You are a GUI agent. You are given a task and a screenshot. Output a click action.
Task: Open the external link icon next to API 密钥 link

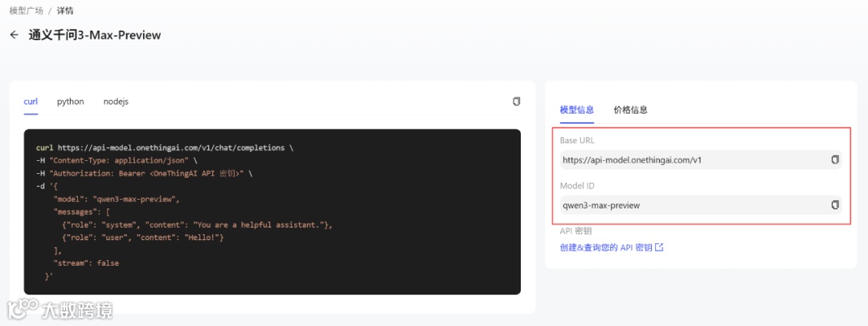[x=659, y=247]
